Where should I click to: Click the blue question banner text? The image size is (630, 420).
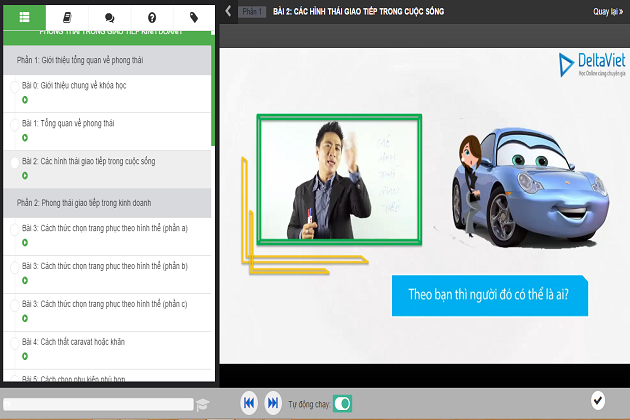coord(490,295)
